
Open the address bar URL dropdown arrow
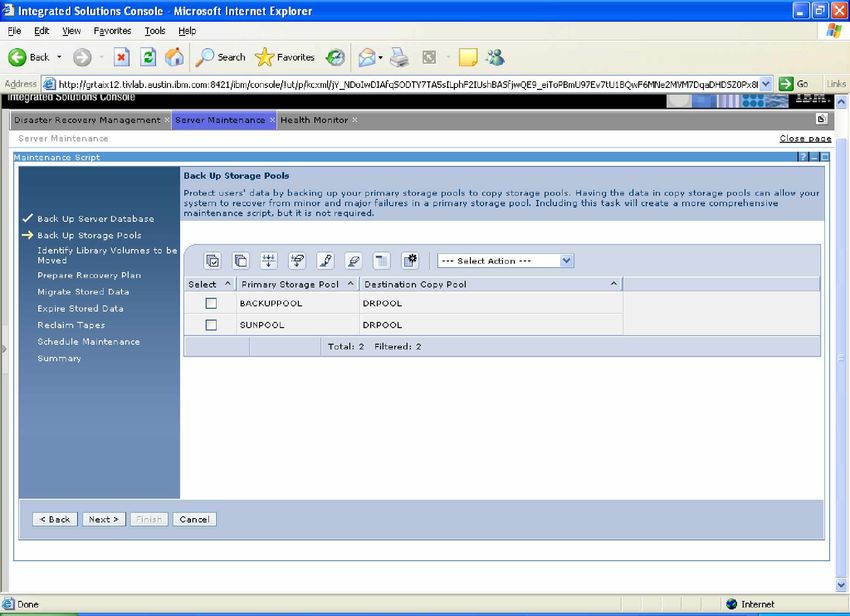(x=765, y=84)
